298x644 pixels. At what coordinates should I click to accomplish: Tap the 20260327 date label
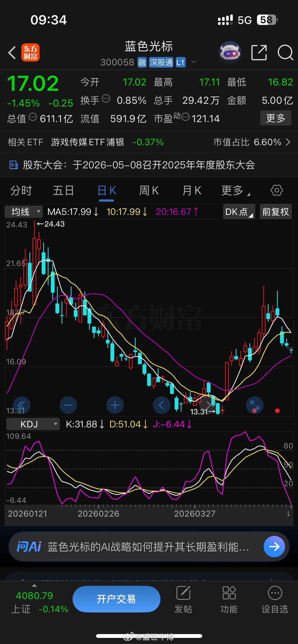tap(195, 514)
